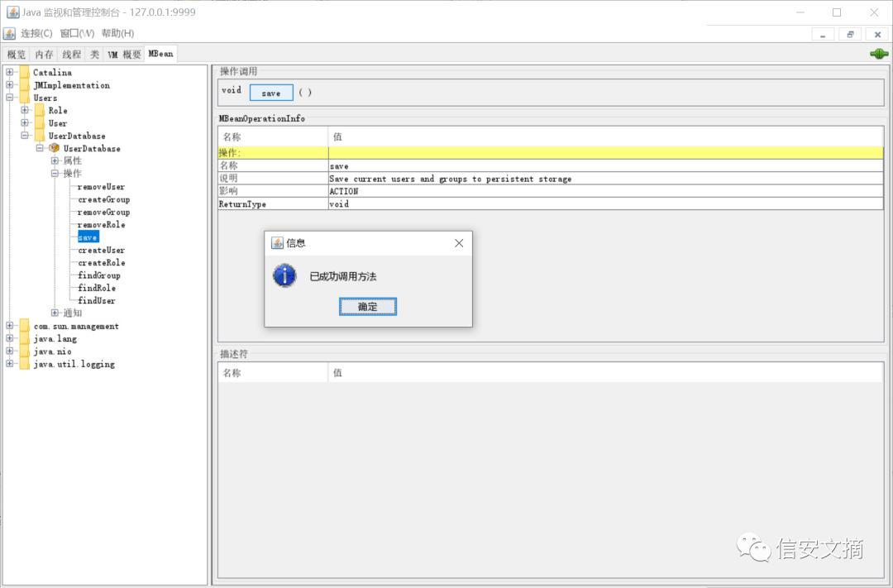Select the MBean tab
The width and height of the screenshot is (893, 588).
(160, 54)
